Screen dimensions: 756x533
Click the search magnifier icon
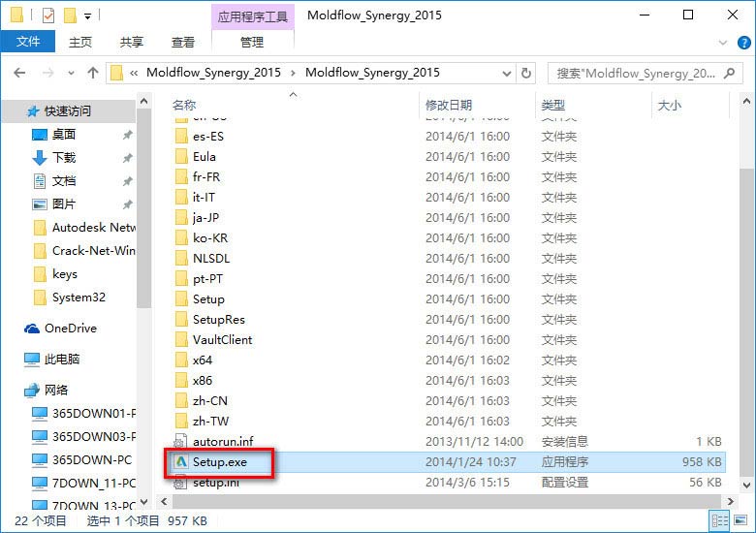[730, 74]
